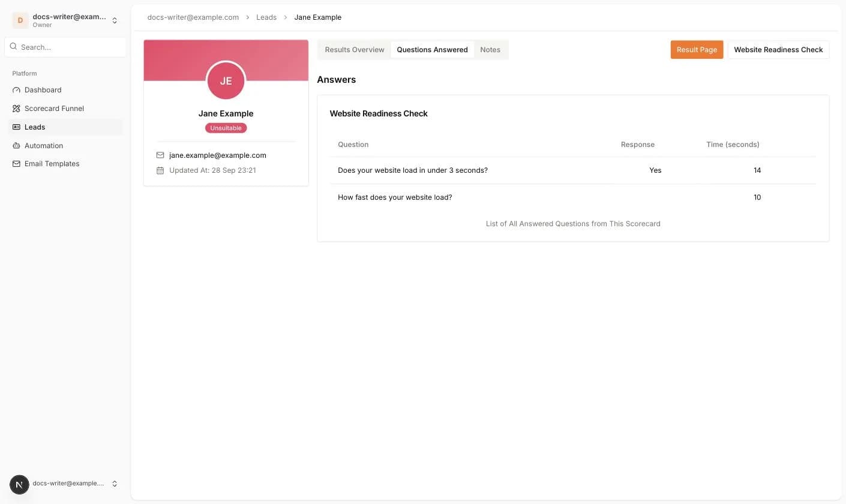
Task: Click the Time (seconds) column header
Action: [733, 145]
